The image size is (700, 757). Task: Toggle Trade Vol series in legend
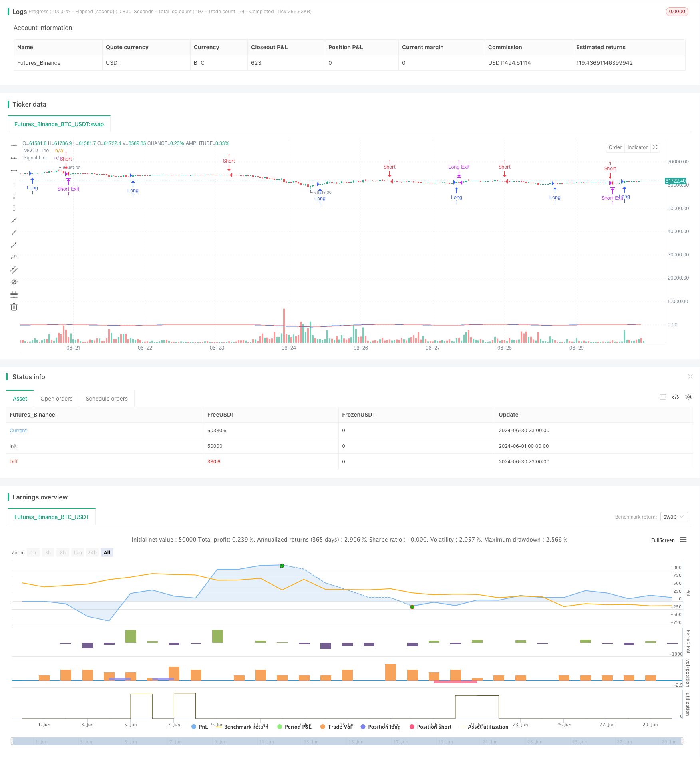(336, 727)
